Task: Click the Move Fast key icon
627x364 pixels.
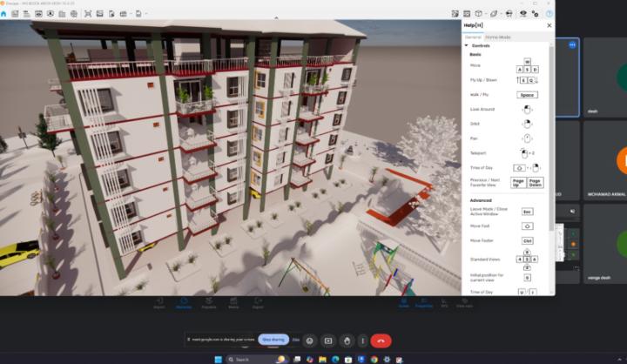Action: pos(527,226)
